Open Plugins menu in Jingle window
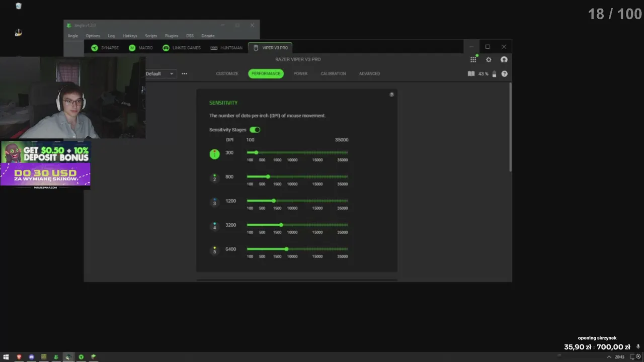This screenshot has height=362, width=644. [172, 36]
